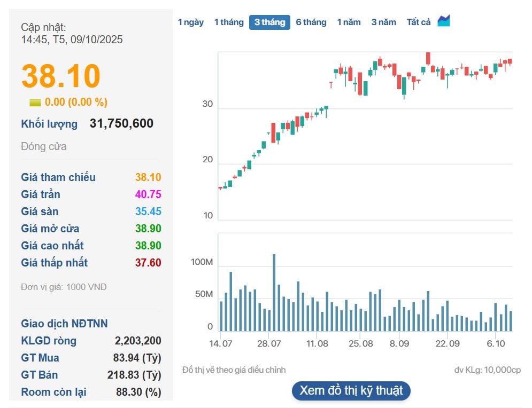This screenshot has width=532, height=408.
Task: Choose the "3 năm" time range
Action: (384, 22)
